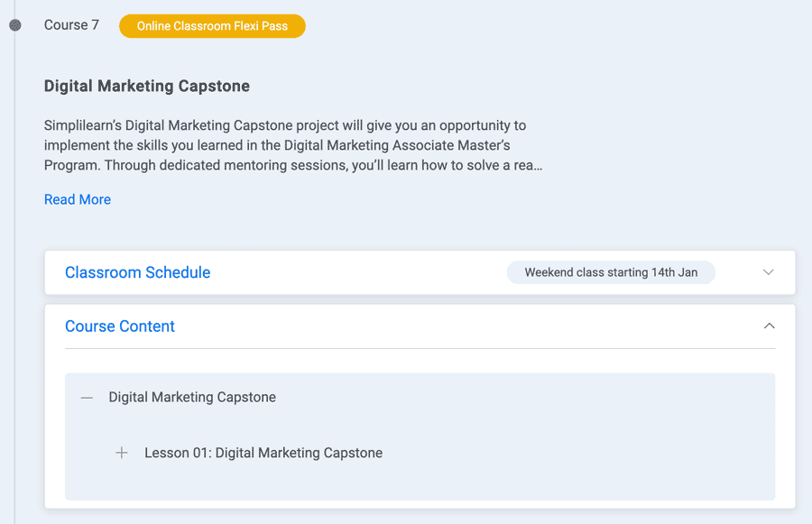Collapse the Course Content section chevron

(x=769, y=326)
